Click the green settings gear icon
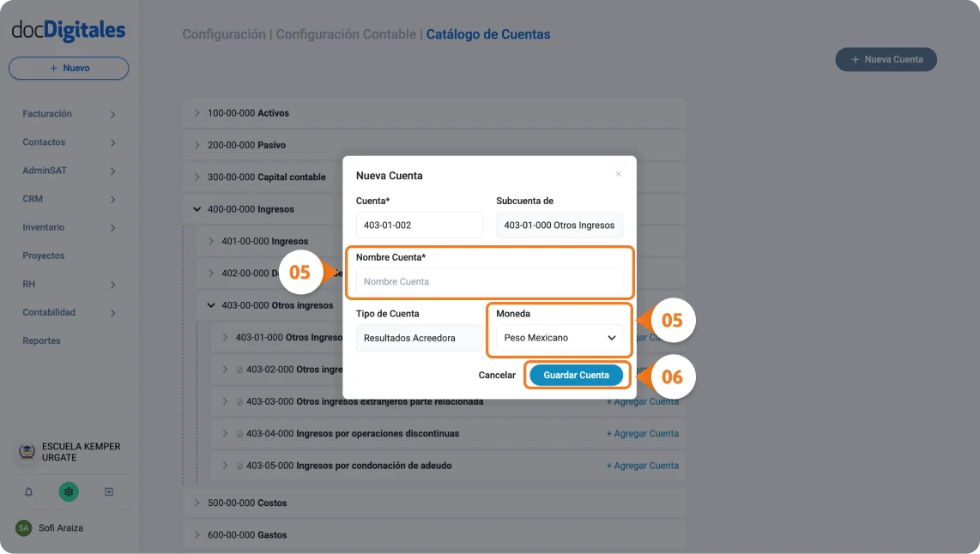 [69, 491]
